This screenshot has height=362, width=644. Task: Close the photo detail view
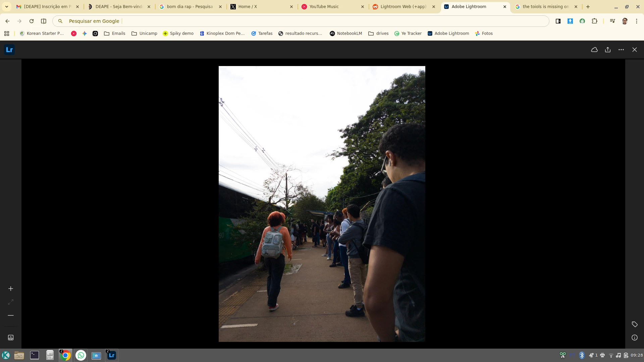pyautogui.click(x=634, y=50)
